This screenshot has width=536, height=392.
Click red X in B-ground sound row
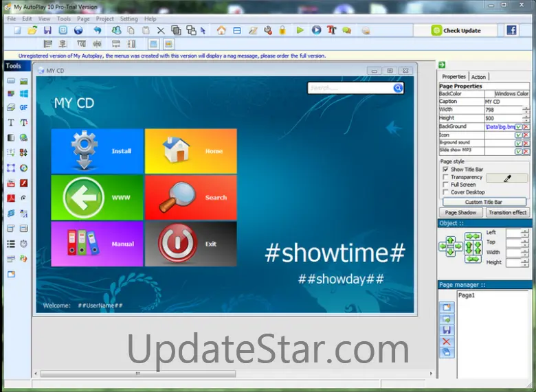(526, 143)
